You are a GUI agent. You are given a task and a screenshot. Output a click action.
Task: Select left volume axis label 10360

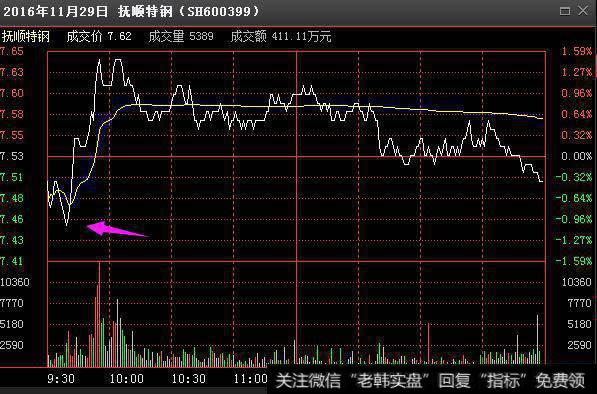[x=15, y=282]
